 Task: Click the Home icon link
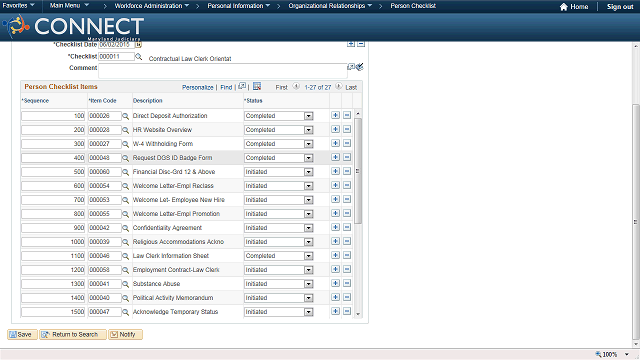(x=574, y=7)
